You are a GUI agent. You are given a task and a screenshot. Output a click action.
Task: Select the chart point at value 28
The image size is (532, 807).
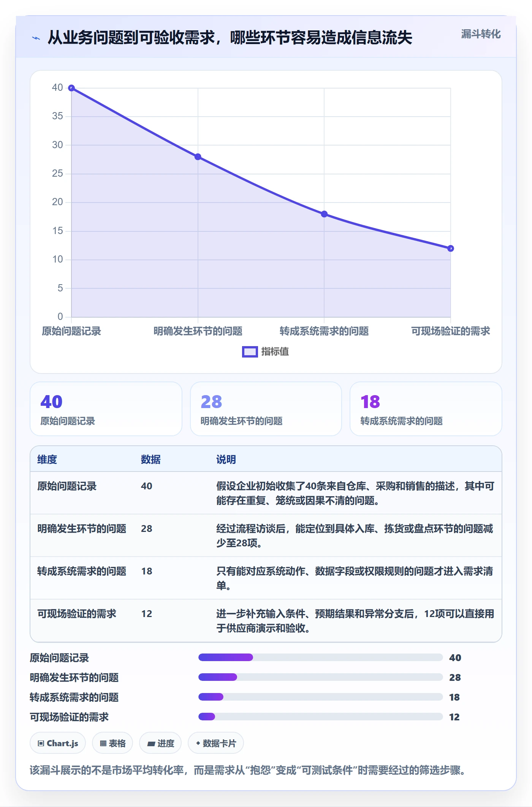[198, 157]
